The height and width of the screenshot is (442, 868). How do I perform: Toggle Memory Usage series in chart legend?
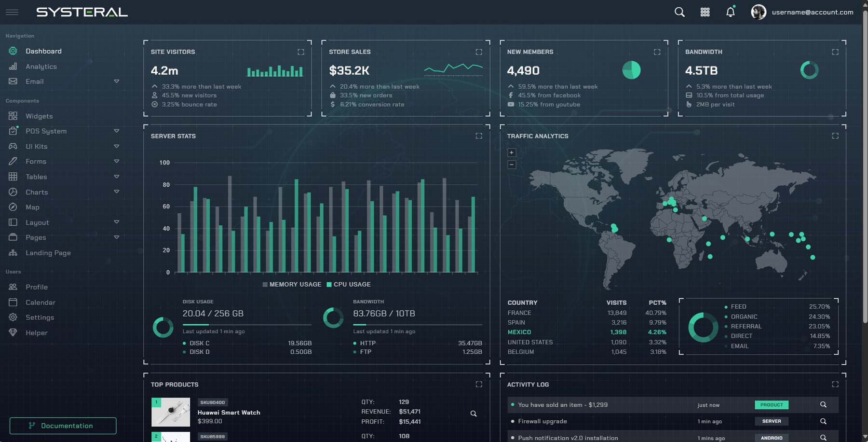coord(292,284)
